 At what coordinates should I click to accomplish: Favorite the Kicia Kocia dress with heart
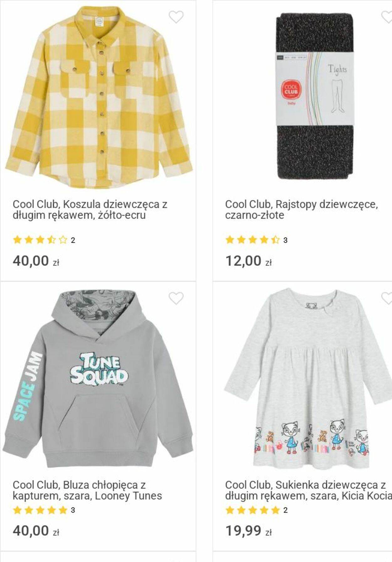pos(387,298)
